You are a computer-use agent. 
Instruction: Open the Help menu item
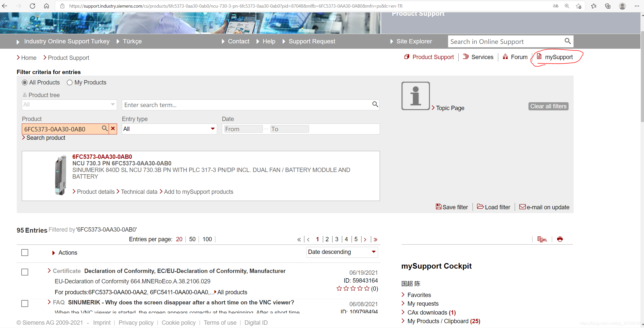tap(266, 41)
